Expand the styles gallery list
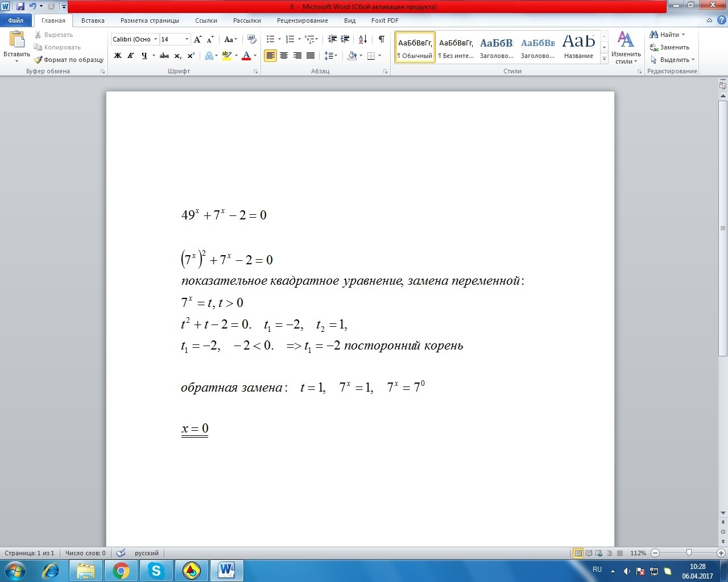Image resolution: width=728 pixels, height=582 pixels. (604, 60)
